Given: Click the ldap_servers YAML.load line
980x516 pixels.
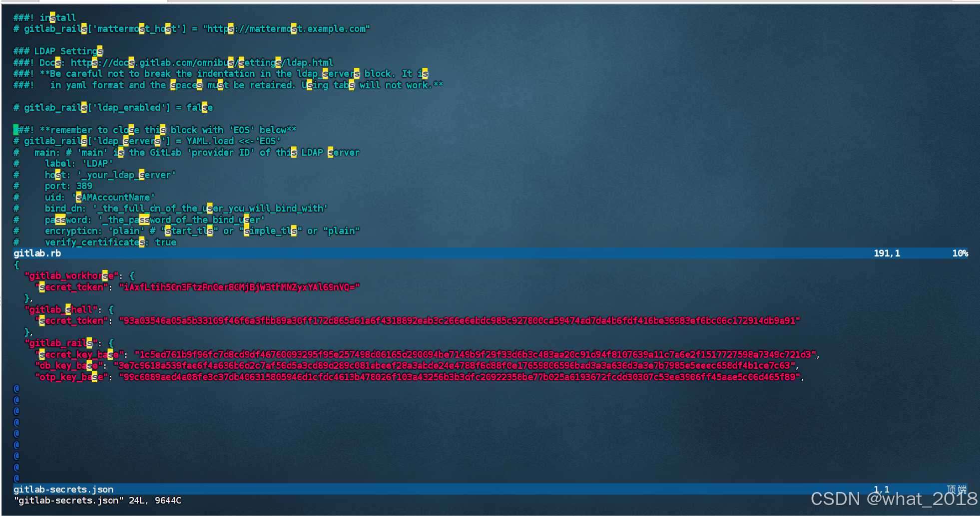Looking at the screenshot, I should [147, 141].
